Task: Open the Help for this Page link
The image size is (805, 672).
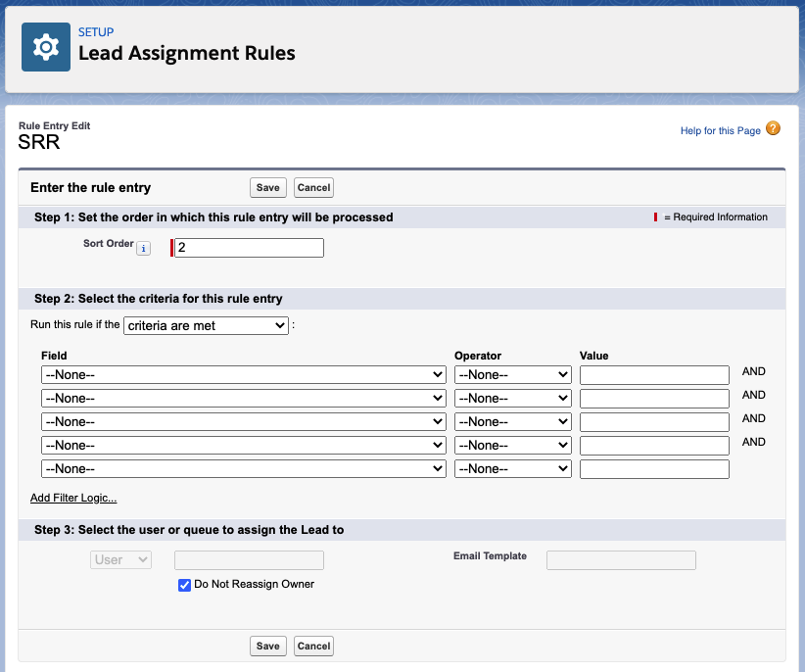Action: [x=721, y=131]
